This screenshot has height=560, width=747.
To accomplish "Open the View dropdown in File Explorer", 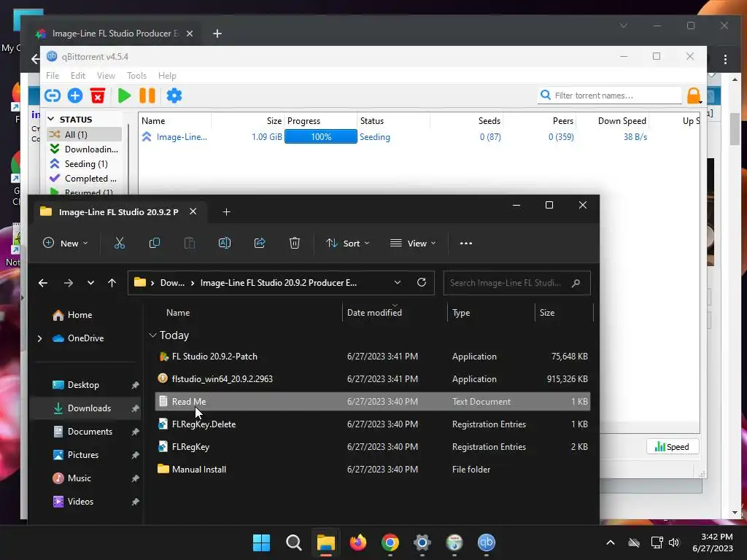I will tap(413, 244).
